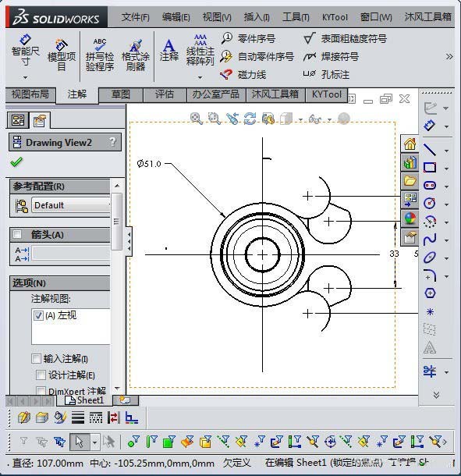Select the Spline sketch tool
The width and height of the screenshot is (461, 476).
coord(430,240)
